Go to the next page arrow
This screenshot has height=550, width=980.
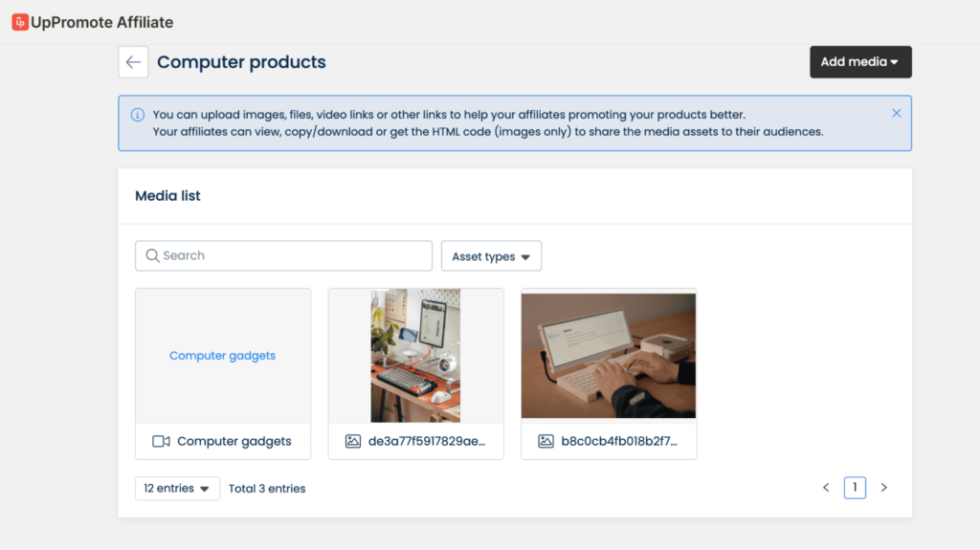pyautogui.click(x=883, y=488)
